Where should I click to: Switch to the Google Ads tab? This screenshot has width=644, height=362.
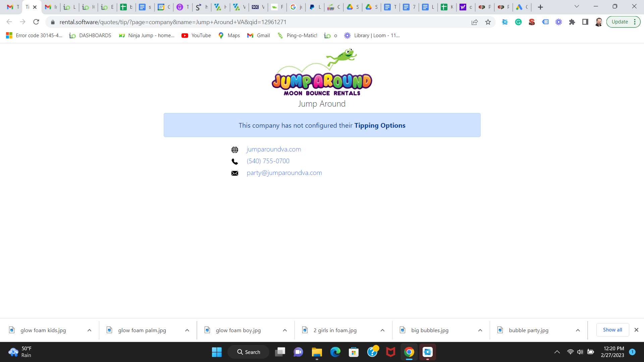[x=522, y=7]
